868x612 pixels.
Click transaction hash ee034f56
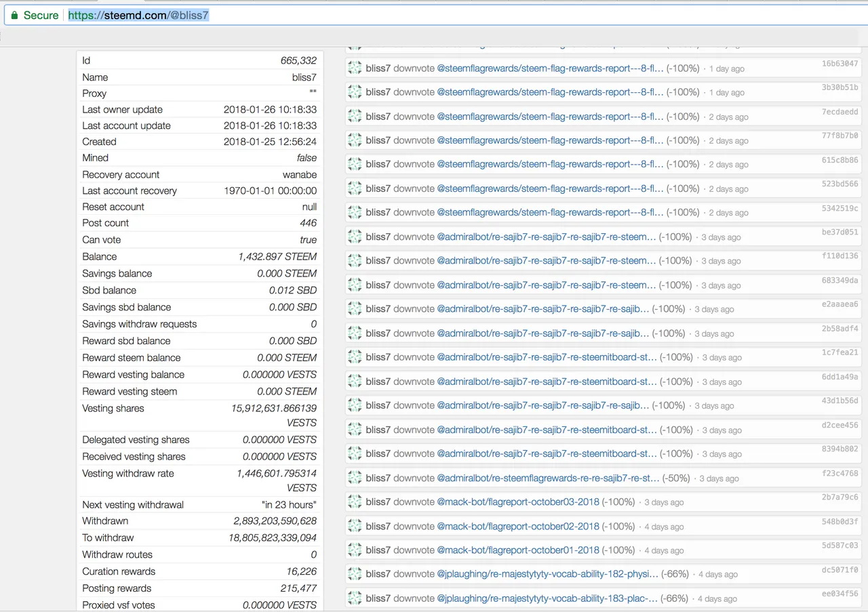[840, 594]
